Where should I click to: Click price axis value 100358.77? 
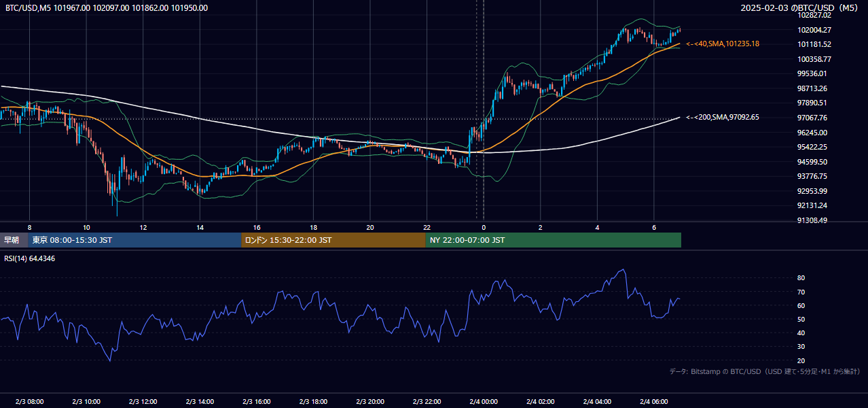(x=815, y=59)
